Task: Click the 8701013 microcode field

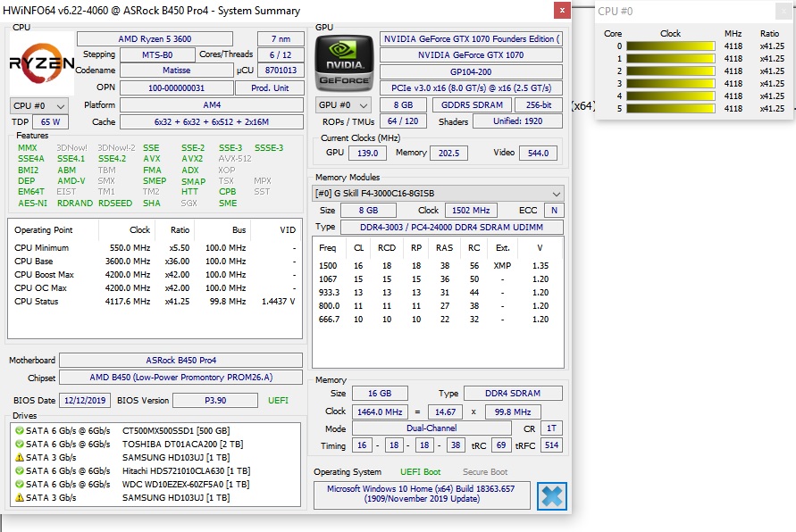Action: pyautogui.click(x=281, y=71)
